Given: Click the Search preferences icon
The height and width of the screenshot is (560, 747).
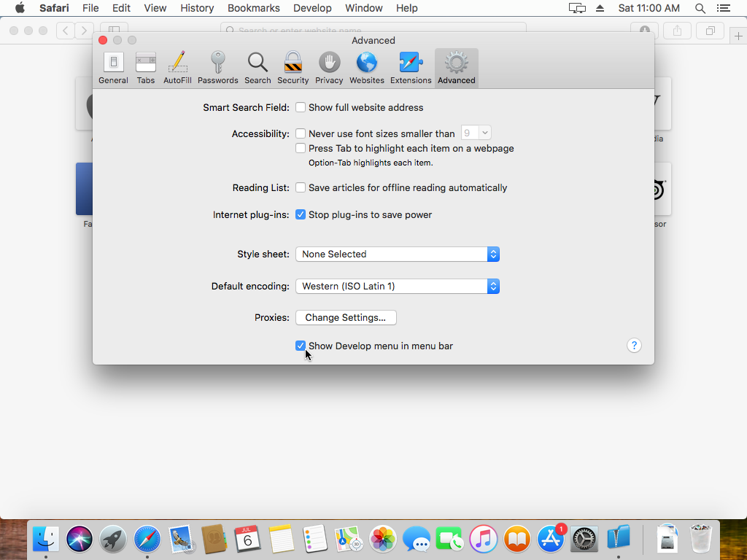Looking at the screenshot, I should (258, 68).
